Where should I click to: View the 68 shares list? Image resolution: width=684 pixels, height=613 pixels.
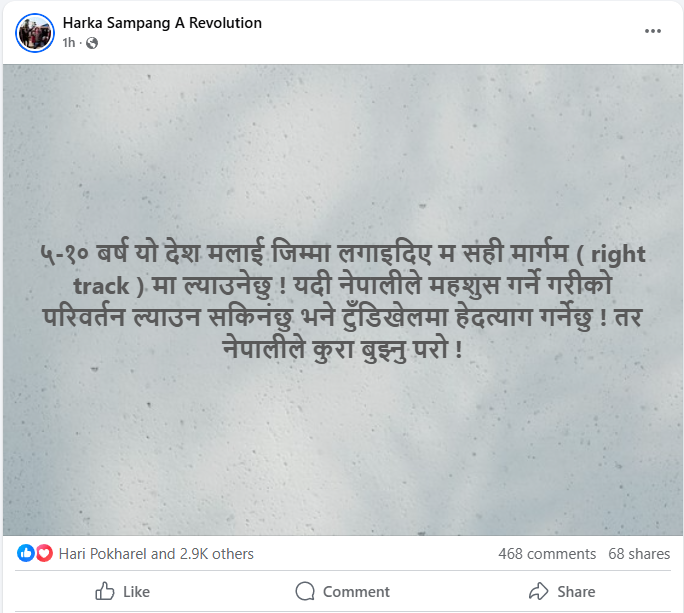click(x=639, y=554)
